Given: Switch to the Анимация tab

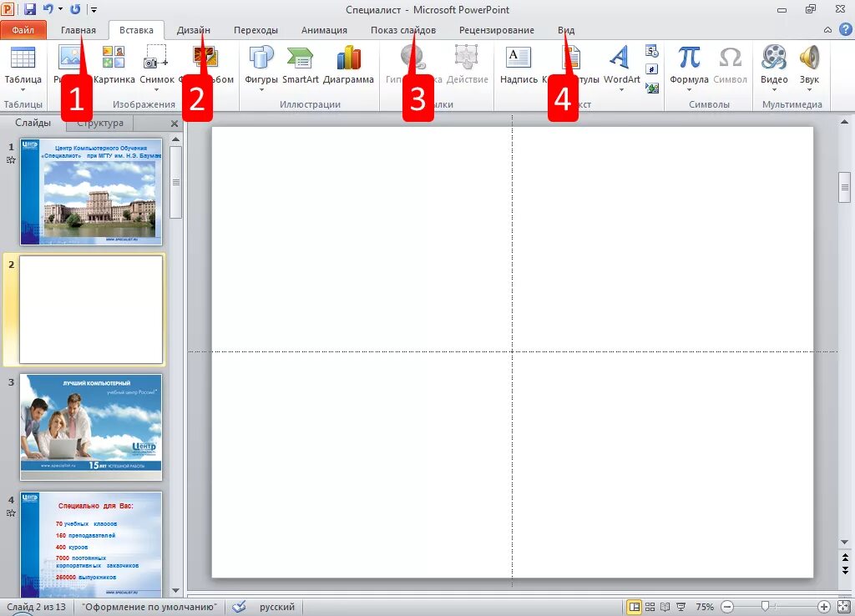Looking at the screenshot, I should [324, 30].
